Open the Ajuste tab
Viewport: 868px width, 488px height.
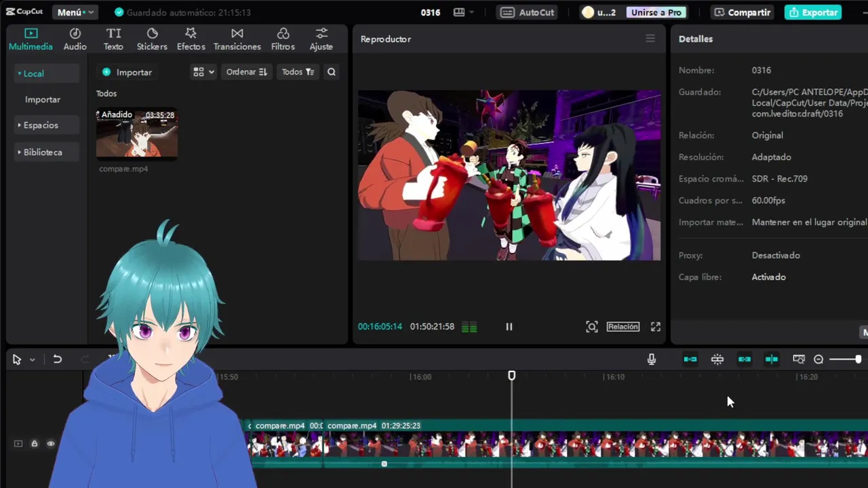pyautogui.click(x=321, y=39)
